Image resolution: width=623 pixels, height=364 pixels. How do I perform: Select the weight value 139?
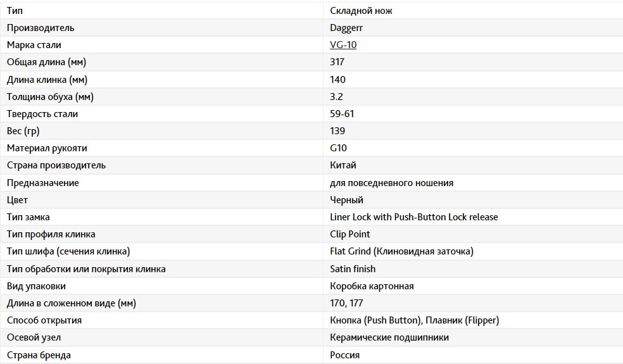coord(337,131)
